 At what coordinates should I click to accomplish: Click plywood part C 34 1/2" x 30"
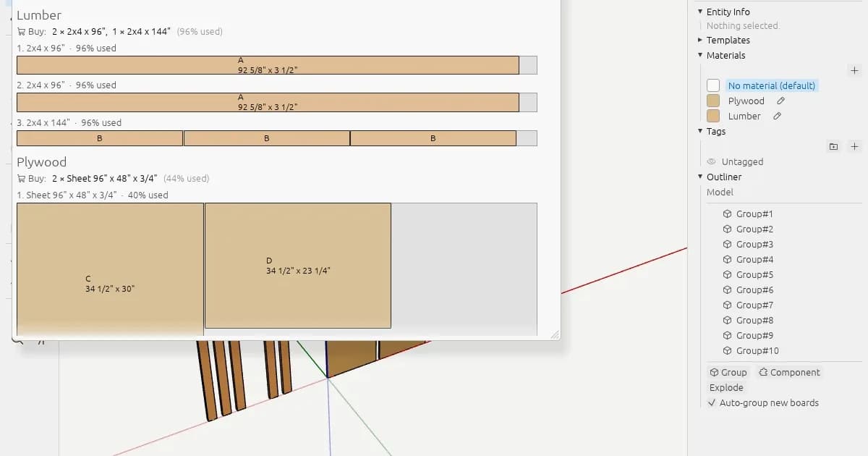coord(110,269)
